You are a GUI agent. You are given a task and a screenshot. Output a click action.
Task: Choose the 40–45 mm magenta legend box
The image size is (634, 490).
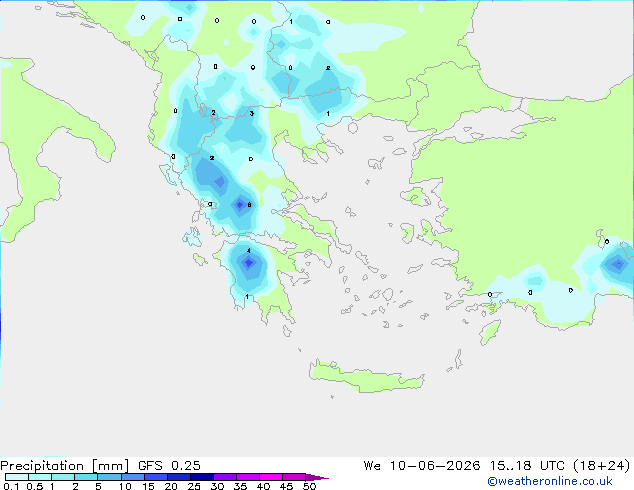click(271, 477)
